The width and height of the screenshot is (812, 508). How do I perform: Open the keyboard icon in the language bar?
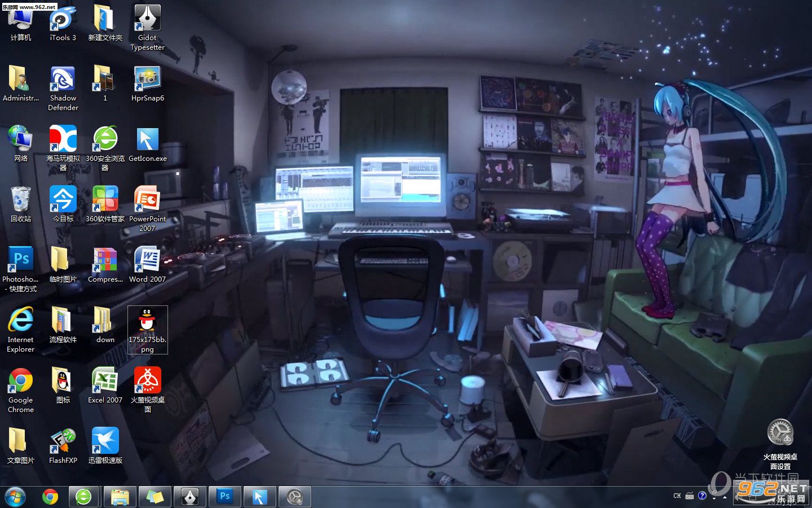coord(690,496)
